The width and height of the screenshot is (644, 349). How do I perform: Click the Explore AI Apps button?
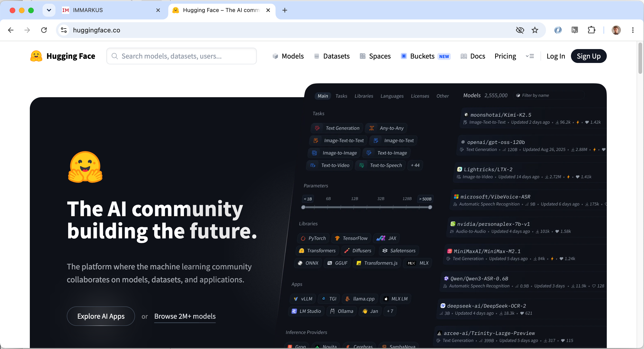click(101, 316)
